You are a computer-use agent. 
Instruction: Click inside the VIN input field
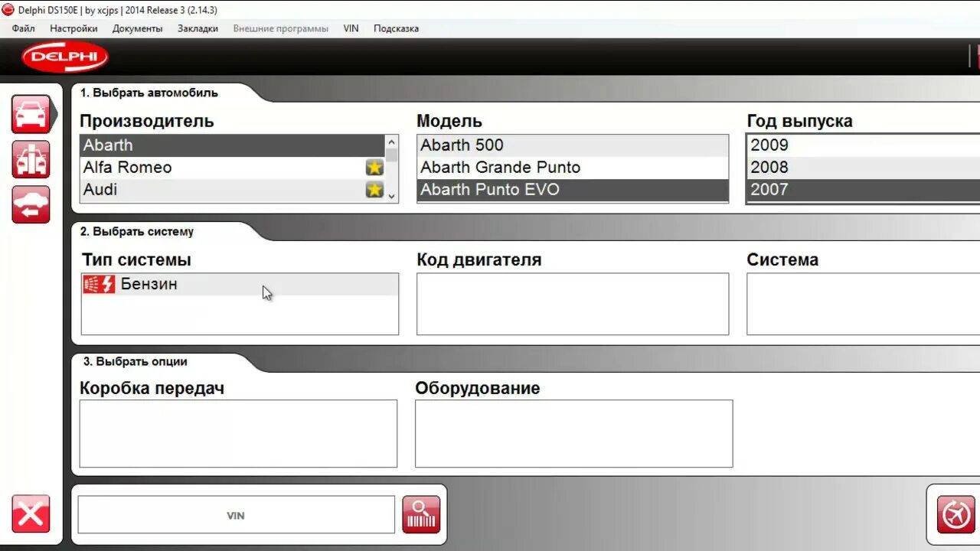point(236,515)
